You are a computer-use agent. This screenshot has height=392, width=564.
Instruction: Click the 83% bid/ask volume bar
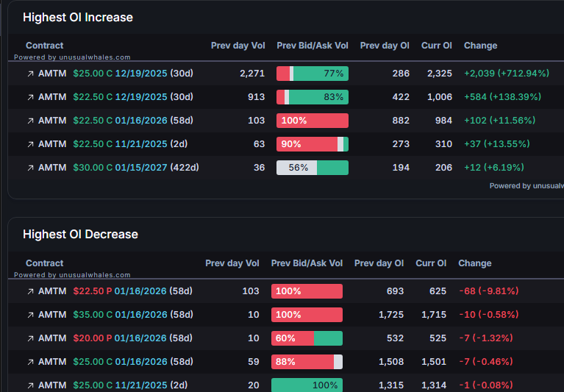click(x=313, y=97)
